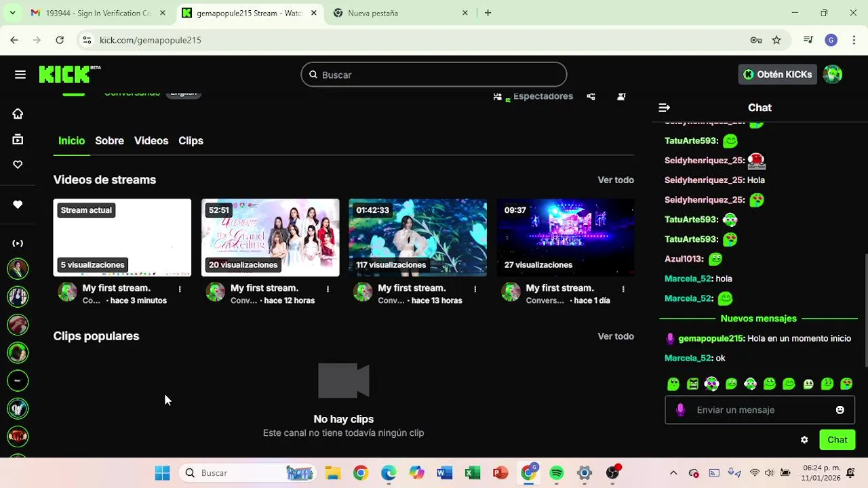Open video options for 01:42:33 stream
This screenshot has width=868, height=488.
(x=475, y=289)
